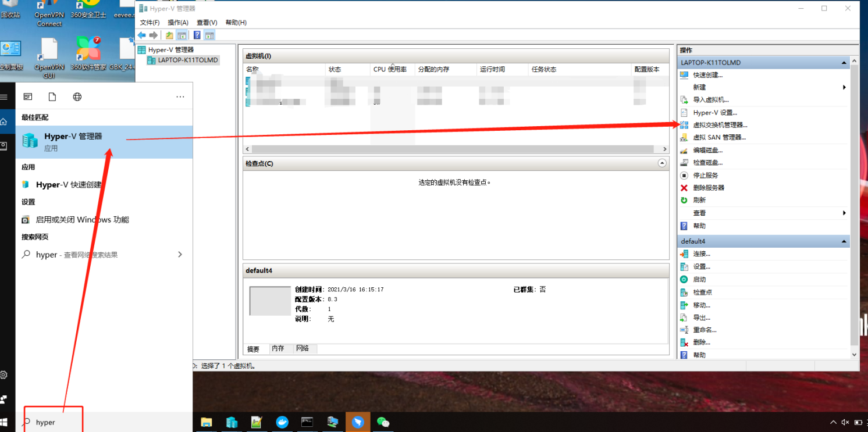This screenshot has height=432, width=868.
Task: Open Hyper-V 管理器 best match result
Action: pyautogui.click(x=104, y=142)
